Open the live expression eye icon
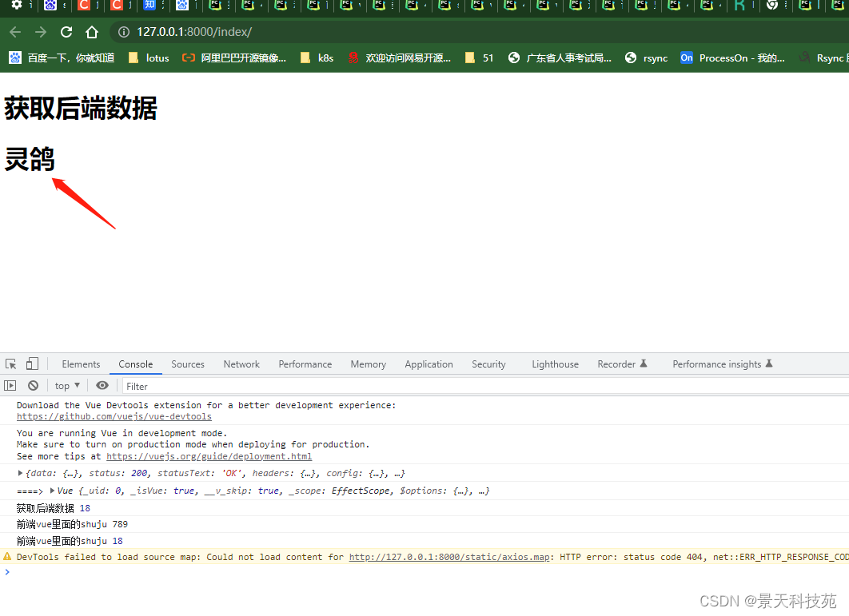 [x=102, y=386]
